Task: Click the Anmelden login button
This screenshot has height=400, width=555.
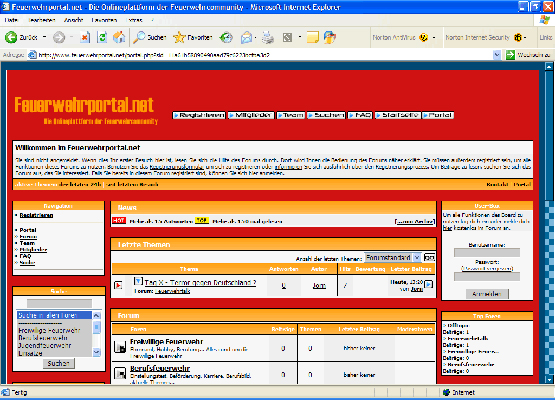Action: click(487, 294)
